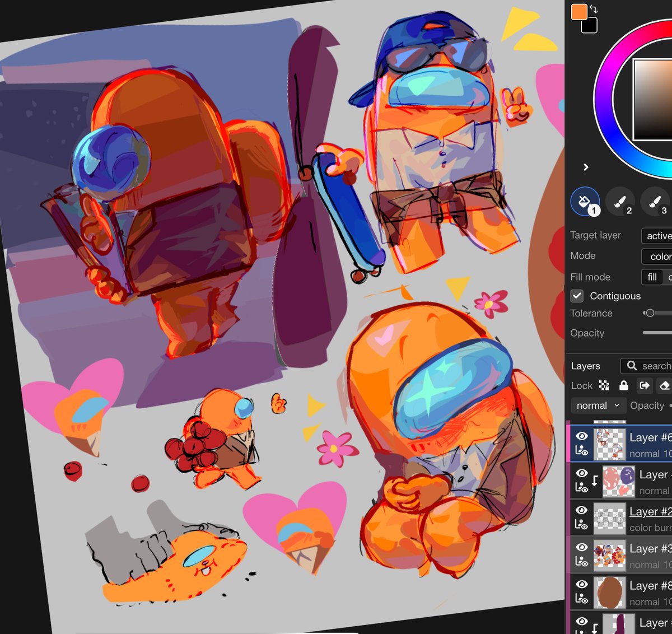This screenshot has height=634, width=672.
Task: Click the color burn blend label of Layer #2
Action: [650, 528]
